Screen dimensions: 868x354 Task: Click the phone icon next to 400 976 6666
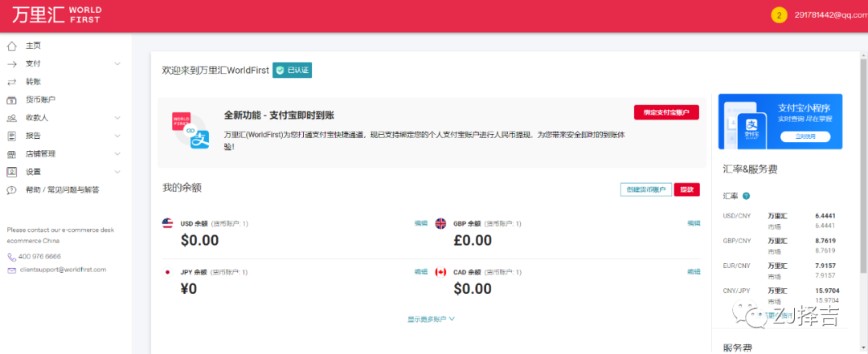11,257
